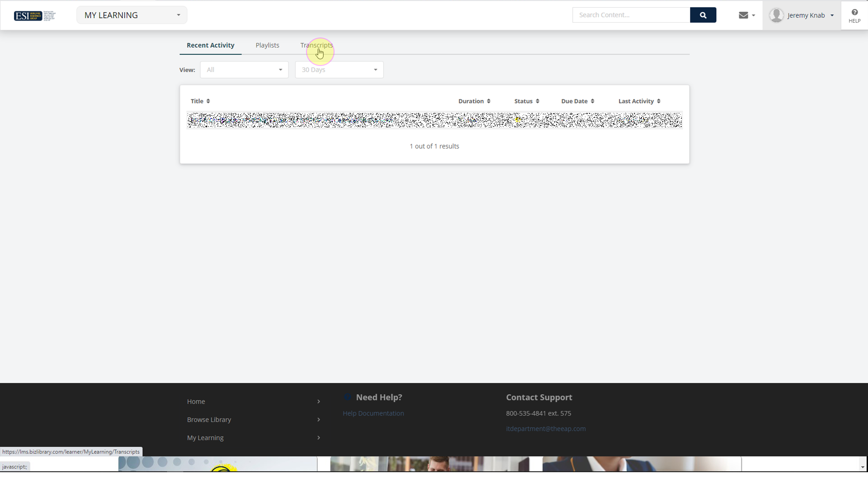This screenshot has height=488, width=868.
Task: Open the messages envelope icon
Action: [x=743, y=15]
